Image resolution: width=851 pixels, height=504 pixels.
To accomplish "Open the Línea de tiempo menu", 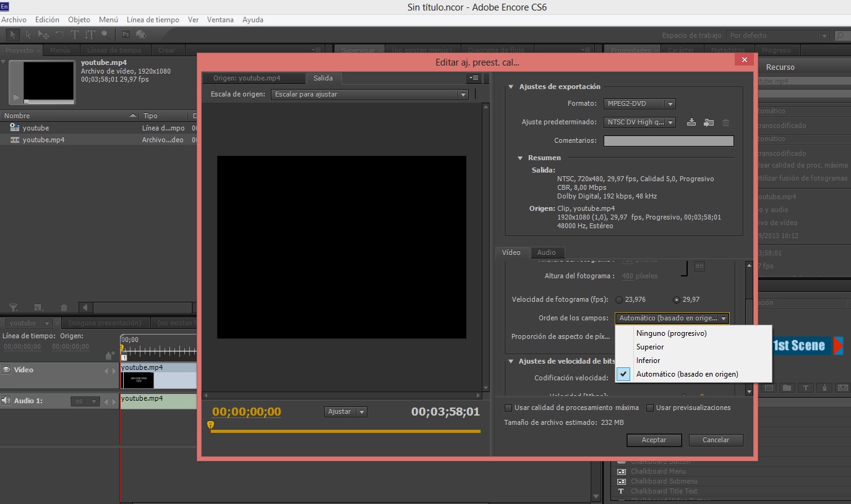I will (x=153, y=20).
